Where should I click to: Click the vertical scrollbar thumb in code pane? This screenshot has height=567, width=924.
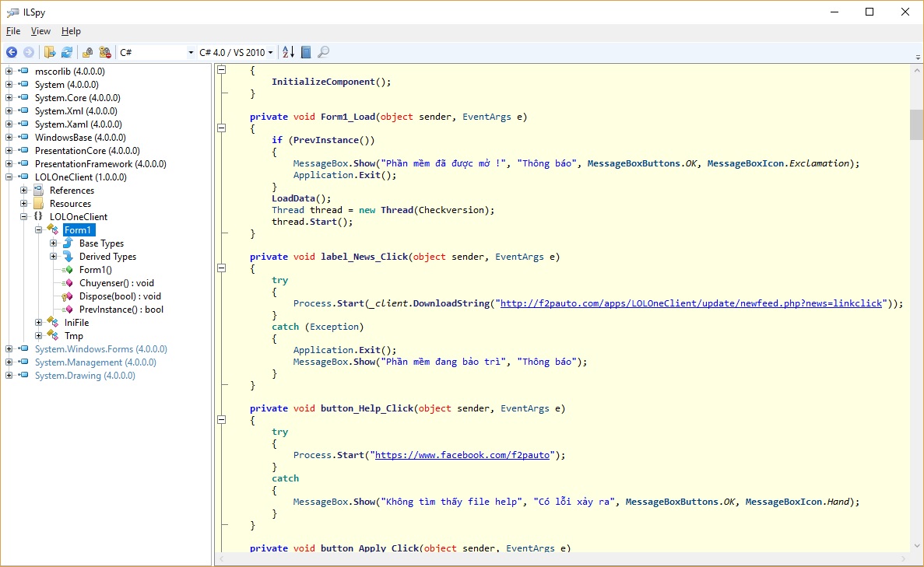(916, 124)
